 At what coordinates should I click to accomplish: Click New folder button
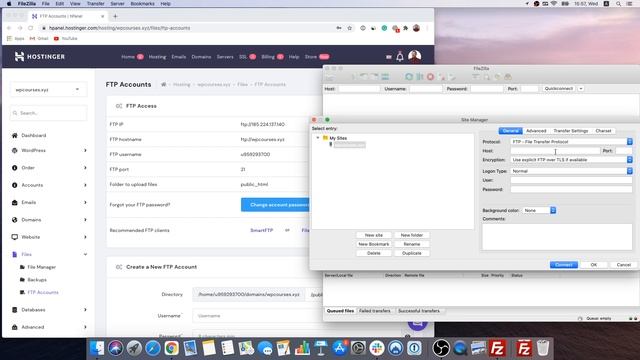[411, 235]
